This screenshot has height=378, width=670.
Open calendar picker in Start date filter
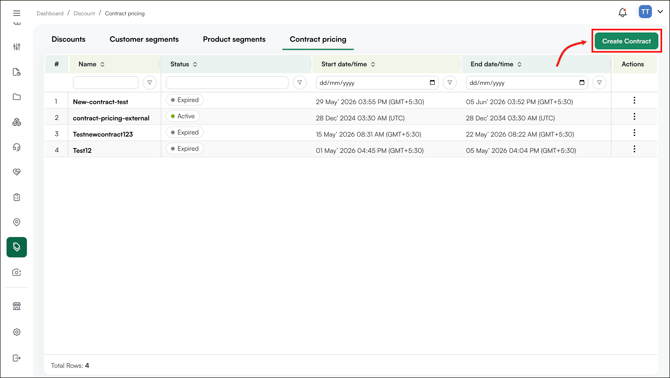[x=432, y=82]
